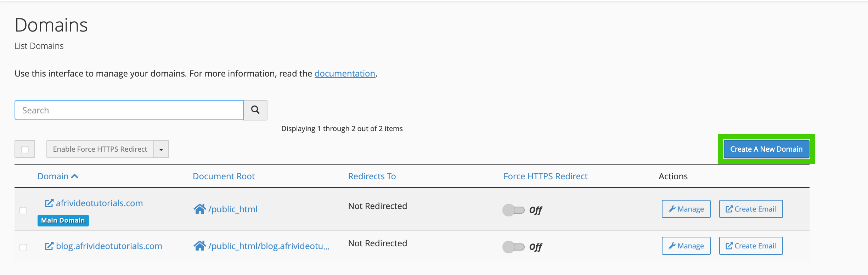Toggle Force HTTPS for blog.afrivideotutorials.com
Image resolution: width=868 pixels, height=275 pixels.
click(513, 247)
